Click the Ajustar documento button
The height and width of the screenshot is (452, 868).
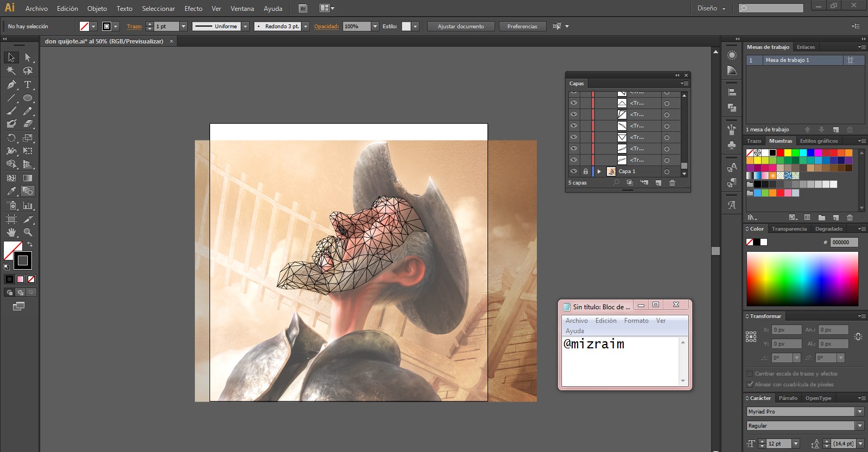(x=461, y=27)
